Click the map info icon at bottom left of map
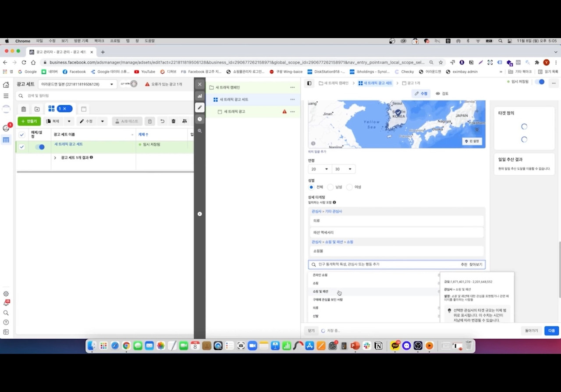The image size is (561, 392). point(313,143)
